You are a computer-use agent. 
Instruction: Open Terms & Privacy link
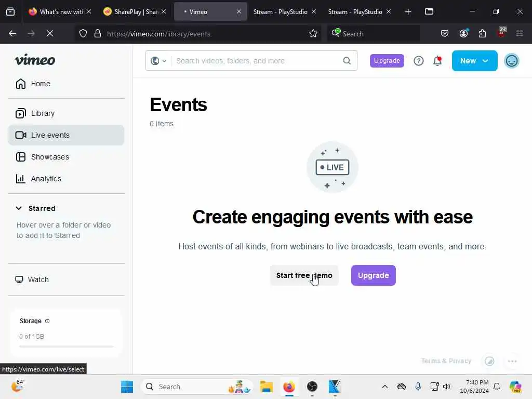[446, 361]
